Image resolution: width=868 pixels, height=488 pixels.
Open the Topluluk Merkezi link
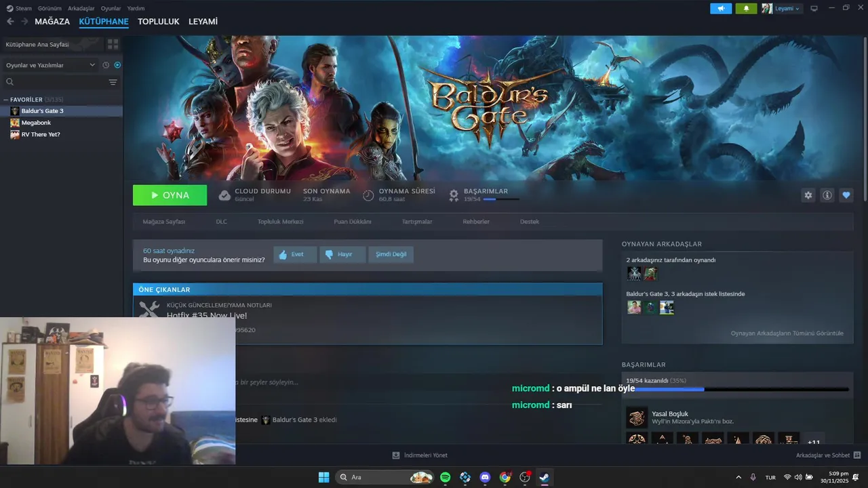coord(280,222)
